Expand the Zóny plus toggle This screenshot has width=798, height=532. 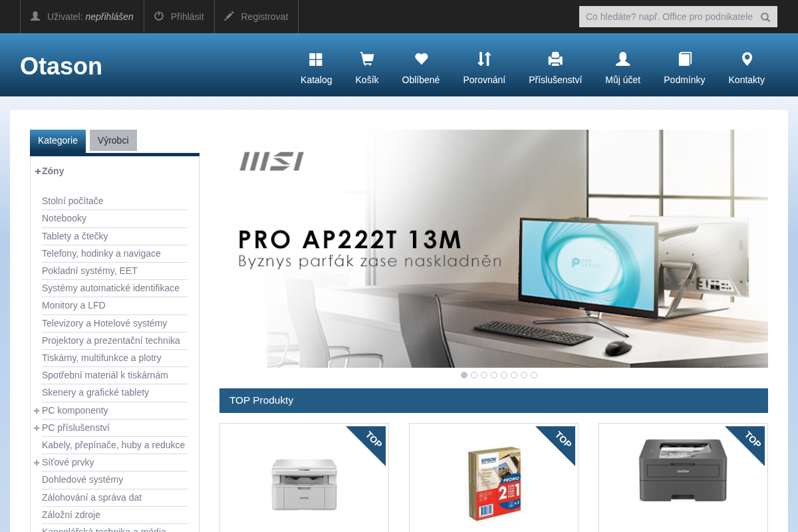coord(38,171)
